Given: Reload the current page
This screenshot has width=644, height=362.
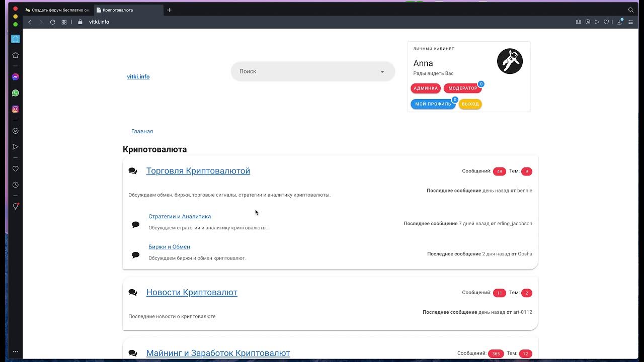Looking at the screenshot, I should click(52, 22).
